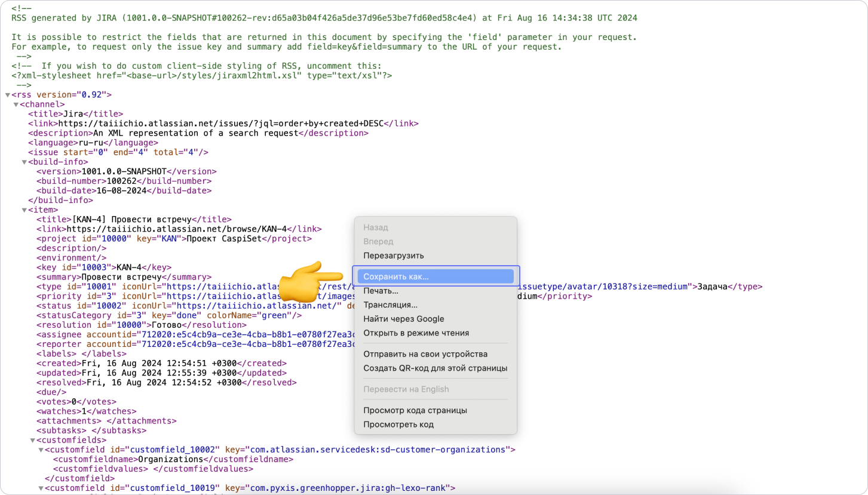Collapse the customfields node
The image size is (868, 495).
(33, 440)
